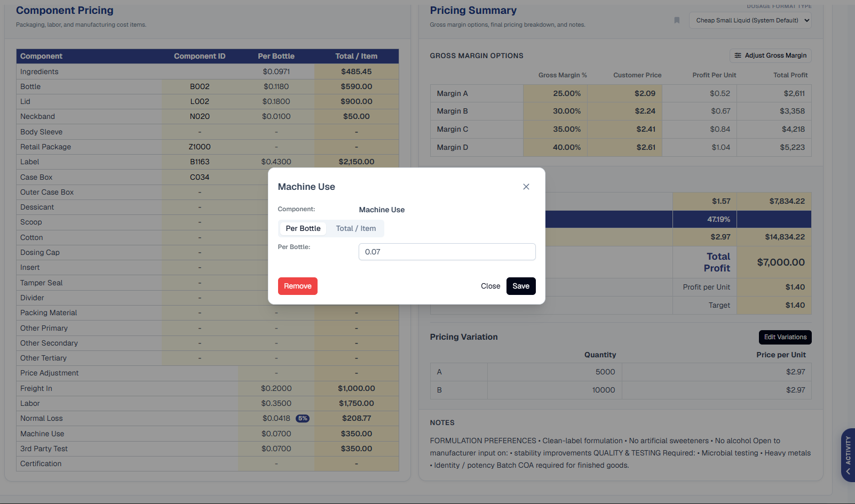
Task: Click the Edit Variations button
Action: 785,337
